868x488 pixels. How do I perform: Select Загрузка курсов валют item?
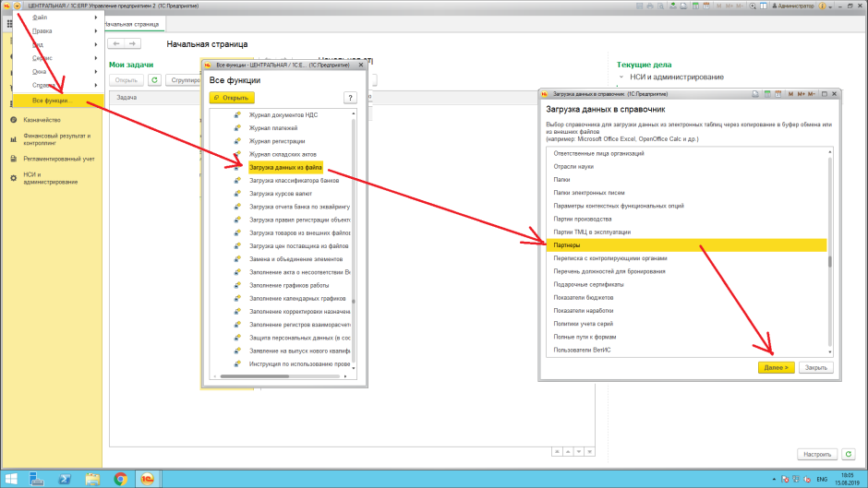[280, 194]
